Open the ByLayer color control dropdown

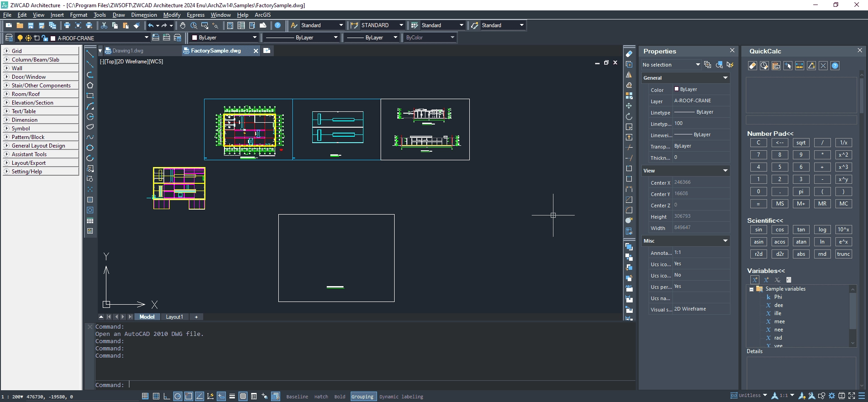254,38
